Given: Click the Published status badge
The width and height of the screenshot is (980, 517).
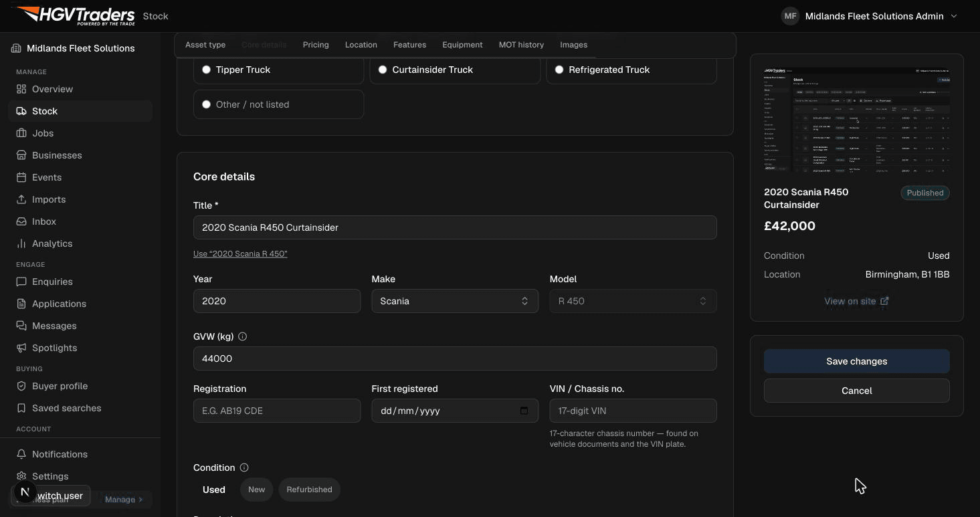Looking at the screenshot, I should [925, 193].
